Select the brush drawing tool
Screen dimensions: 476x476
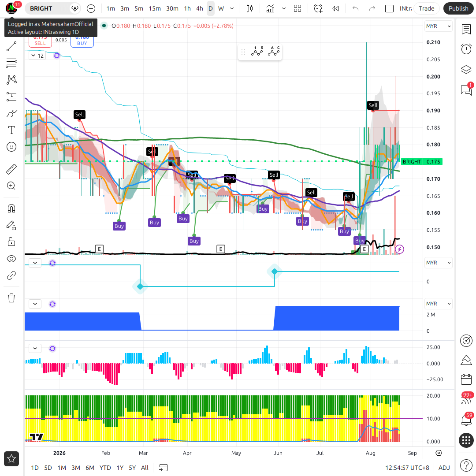pos(11,114)
